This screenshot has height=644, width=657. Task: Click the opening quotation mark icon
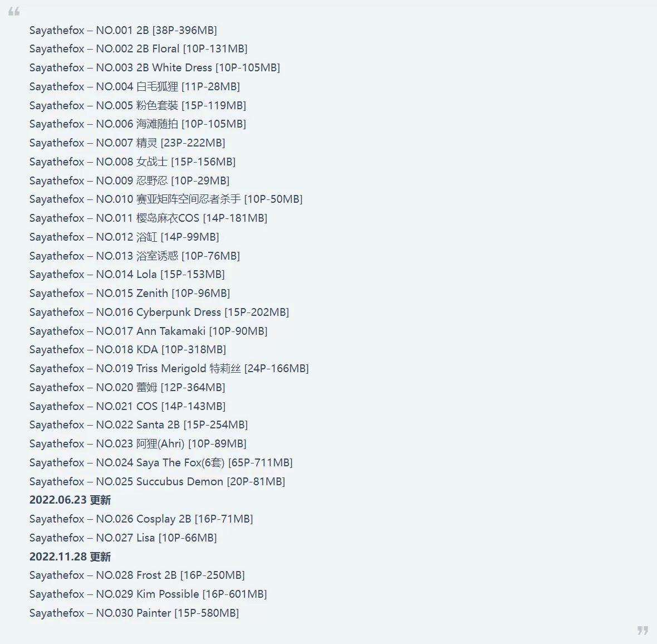14,11
